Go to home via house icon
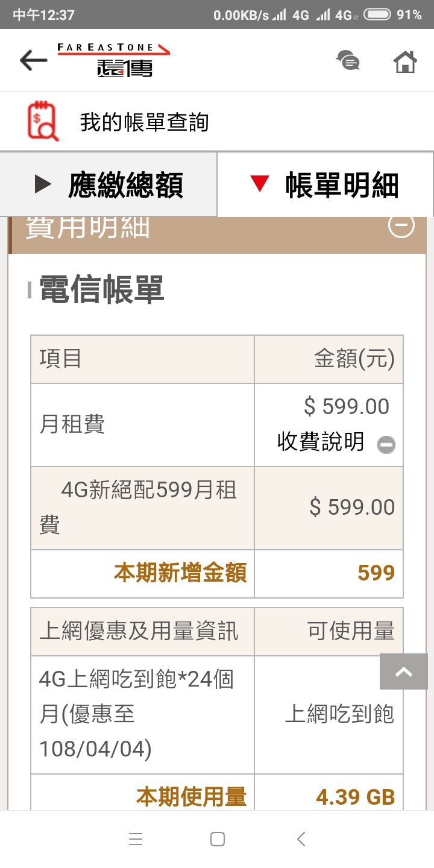The image size is (434, 868). [x=405, y=61]
